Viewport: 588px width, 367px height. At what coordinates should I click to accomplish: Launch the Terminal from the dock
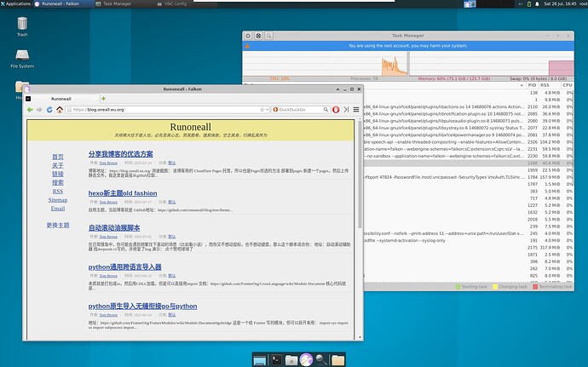point(276,360)
